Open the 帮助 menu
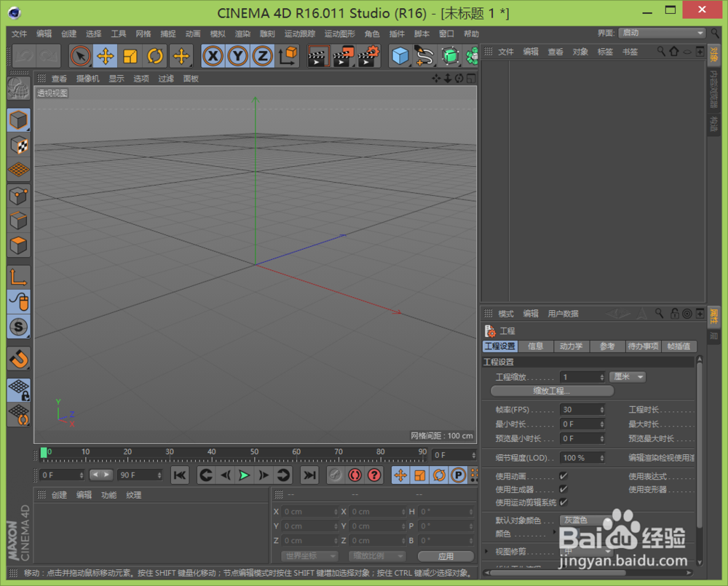Viewport: 728px width, 586px height. tap(471, 33)
